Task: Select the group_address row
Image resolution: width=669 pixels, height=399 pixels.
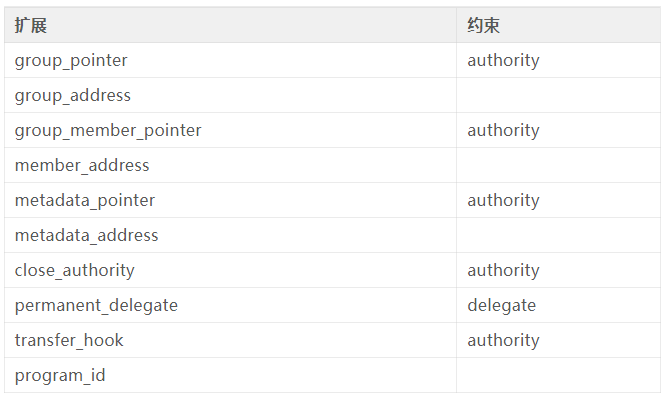Action: 332,95
